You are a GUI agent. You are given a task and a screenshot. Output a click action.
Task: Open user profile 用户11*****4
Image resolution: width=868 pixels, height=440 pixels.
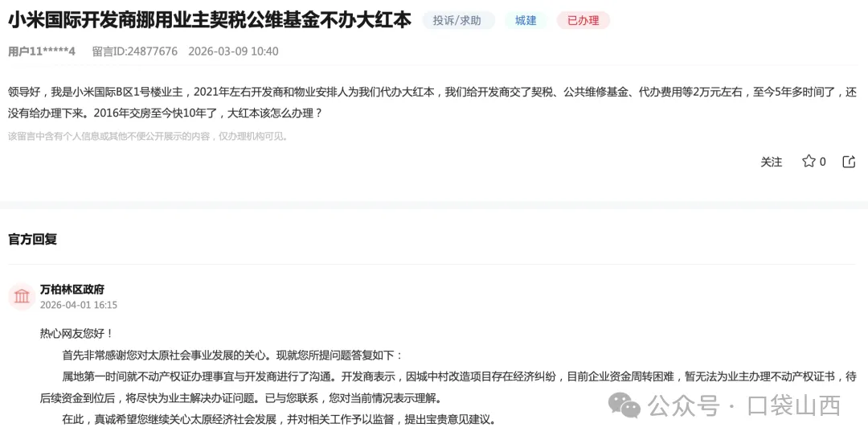click(42, 51)
